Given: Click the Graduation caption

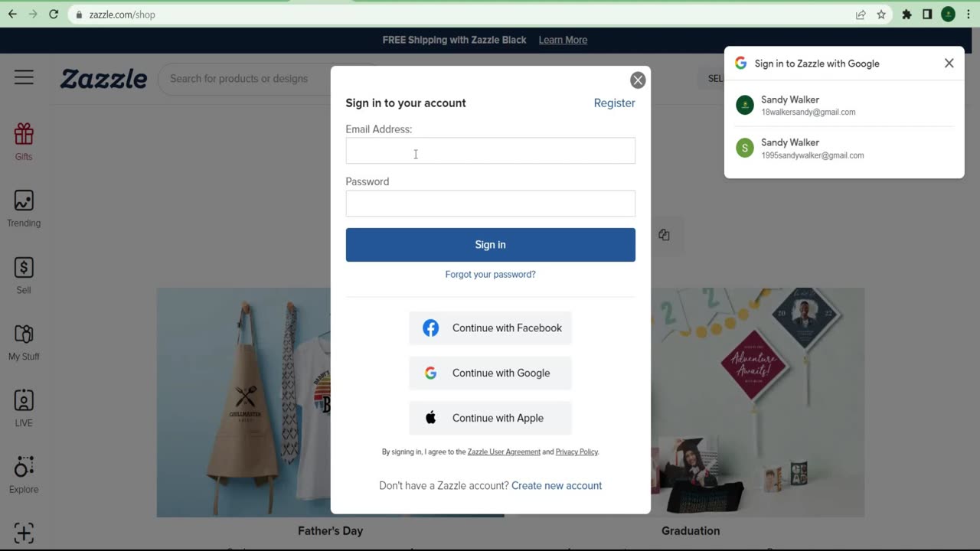Looking at the screenshot, I should pyautogui.click(x=691, y=531).
